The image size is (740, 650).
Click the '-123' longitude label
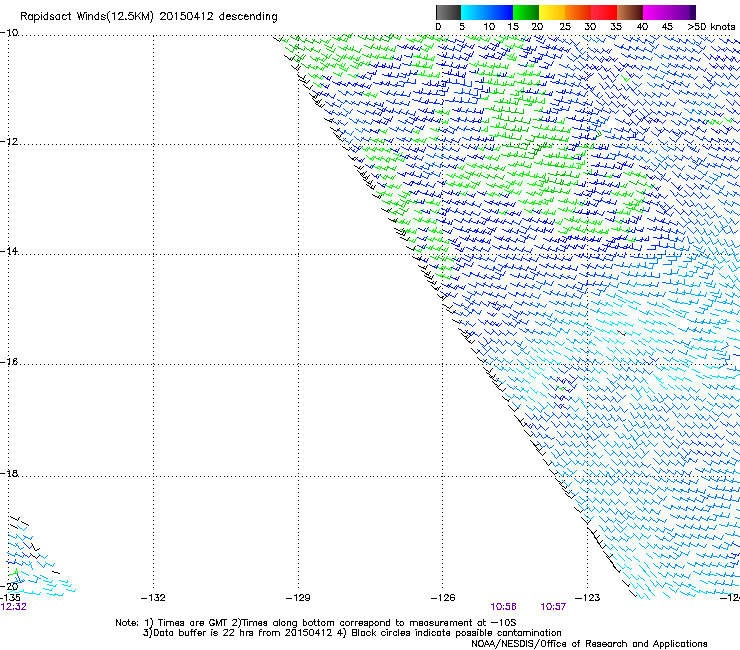pyautogui.click(x=588, y=598)
